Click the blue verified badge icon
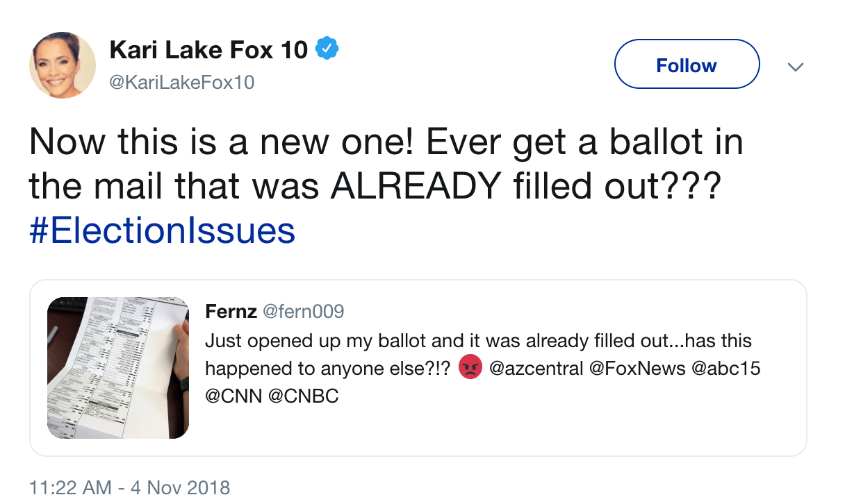Viewport: 845px width, 504px height. click(x=327, y=49)
